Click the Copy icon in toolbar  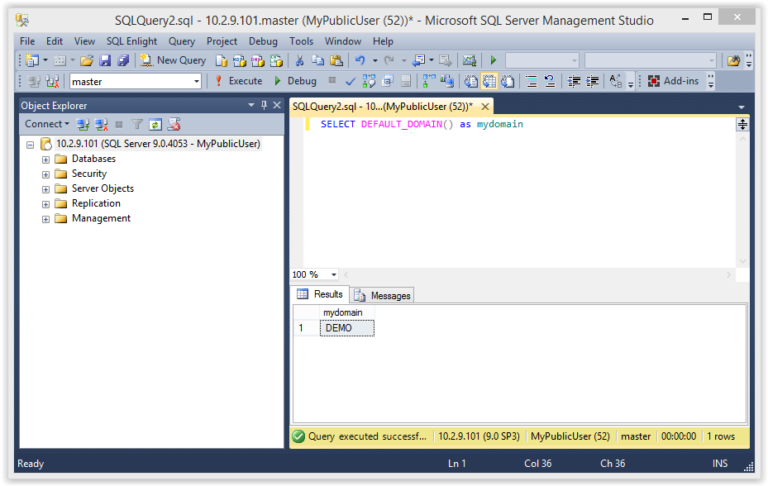tap(318, 60)
